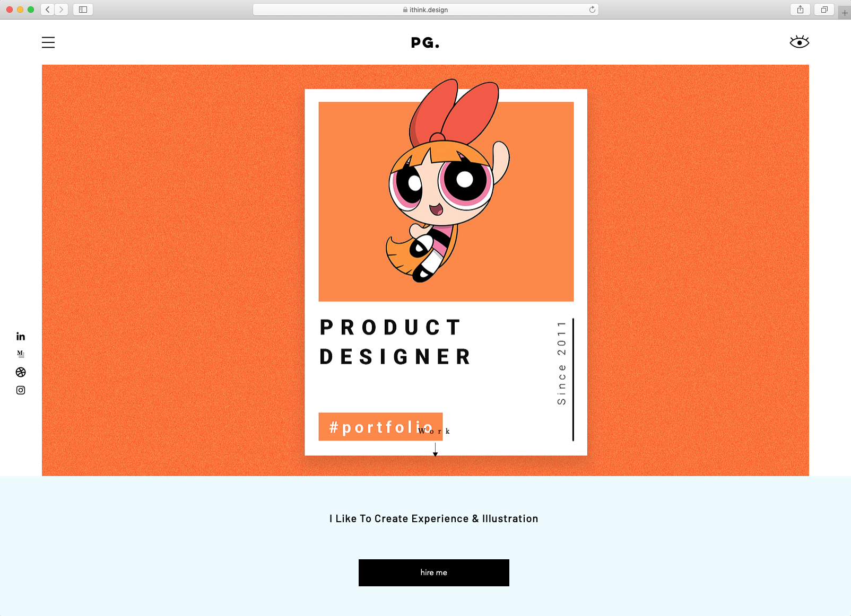Click the hire me button
The image size is (851, 616).
(434, 573)
